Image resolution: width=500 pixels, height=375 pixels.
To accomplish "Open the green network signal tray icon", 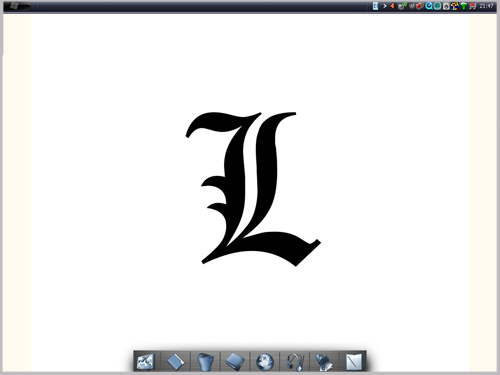I will click(464, 6).
